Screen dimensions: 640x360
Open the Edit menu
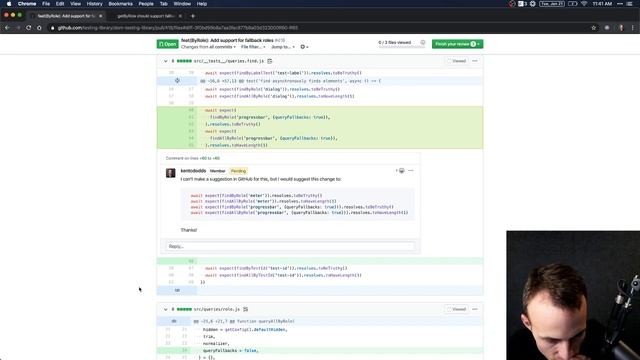[60, 4]
